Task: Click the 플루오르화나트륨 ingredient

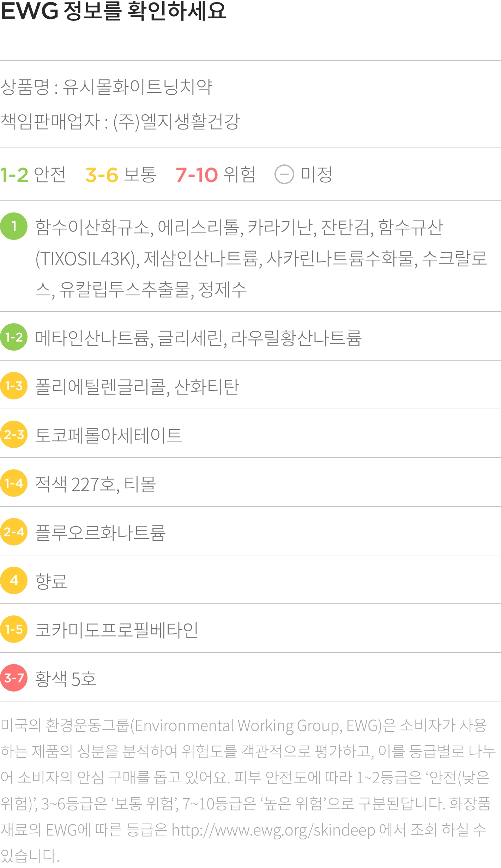Action: (101, 532)
